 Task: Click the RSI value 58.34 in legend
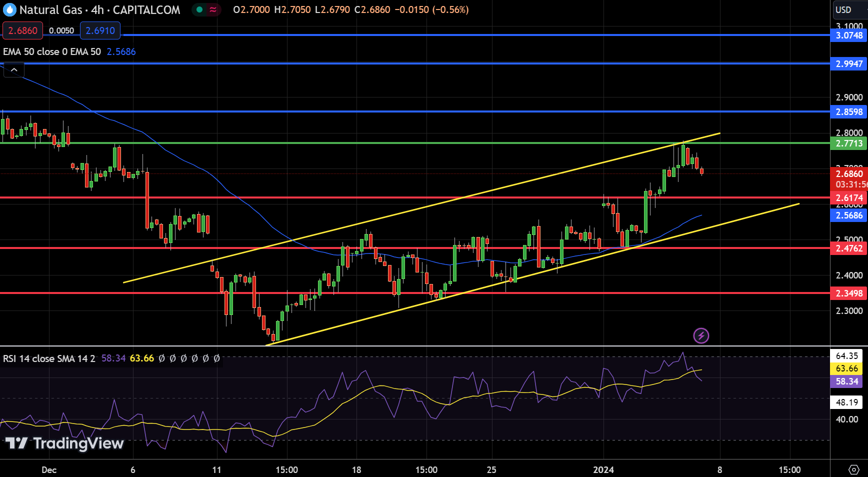(x=113, y=358)
